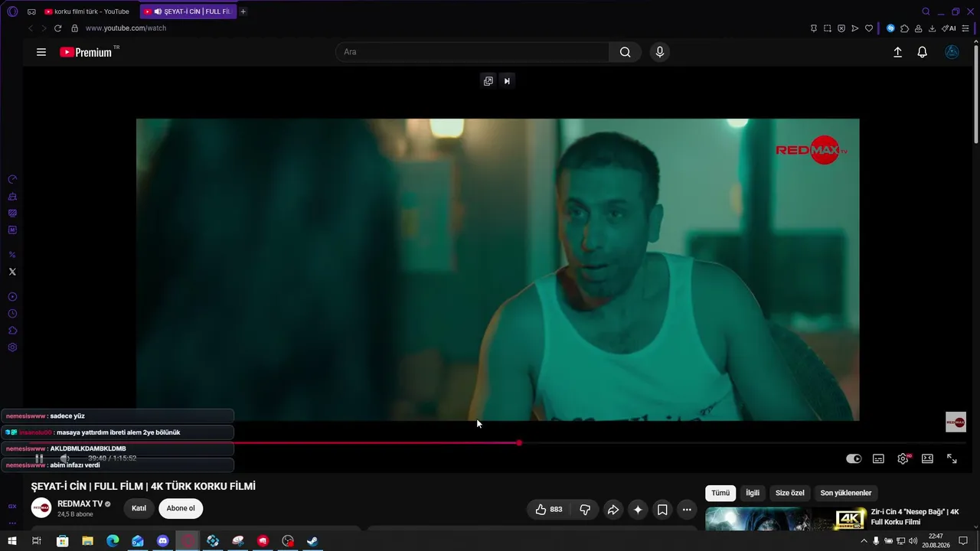Image resolution: width=980 pixels, height=551 pixels.
Task: Open video player settings gear
Action: pos(903,458)
